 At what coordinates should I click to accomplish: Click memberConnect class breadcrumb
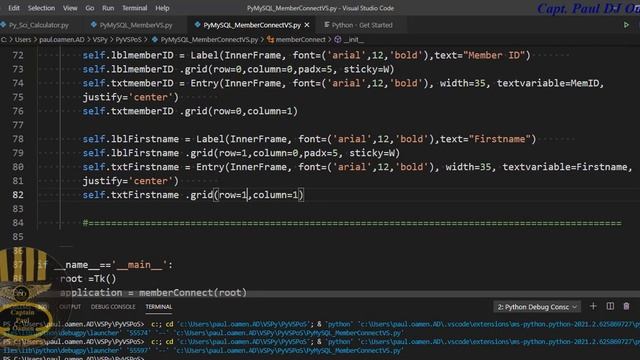[300, 40]
